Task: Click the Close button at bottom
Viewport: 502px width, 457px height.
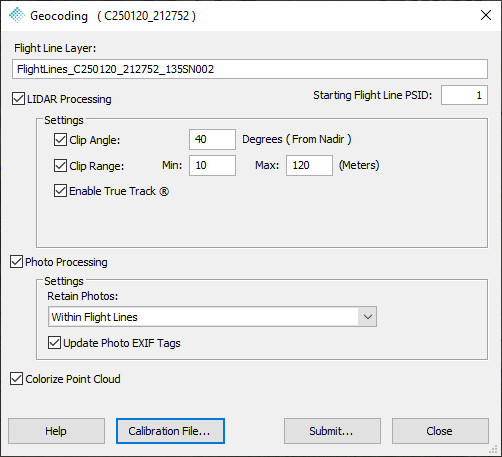Action: [440, 431]
